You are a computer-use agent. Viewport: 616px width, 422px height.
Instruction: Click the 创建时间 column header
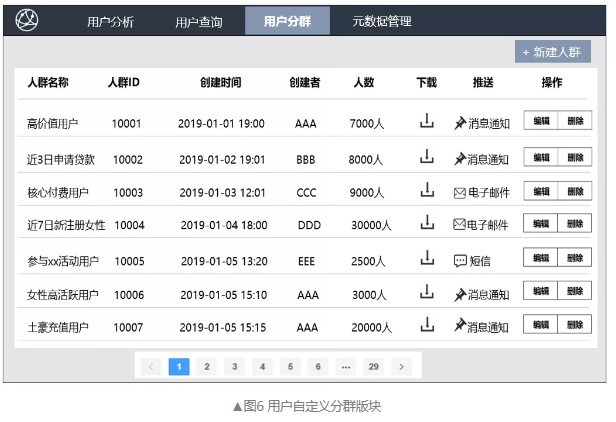(221, 82)
